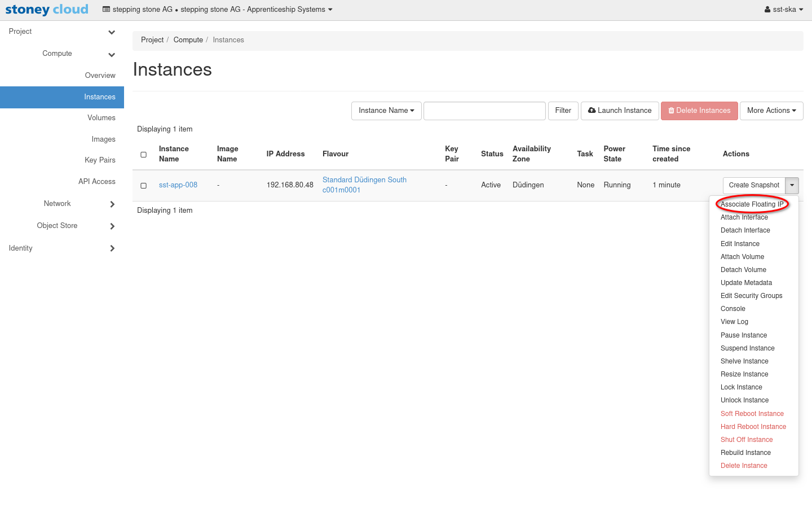This screenshot has height=508, width=812.
Task: Expand the Object Store sidebar section
Action: pos(112,226)
